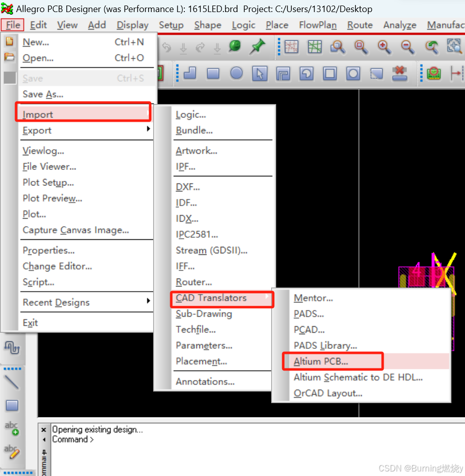Click the Zoom Out minus magnifier
The width and height of the screenshot is (465, 476).
tap(408, 47)
